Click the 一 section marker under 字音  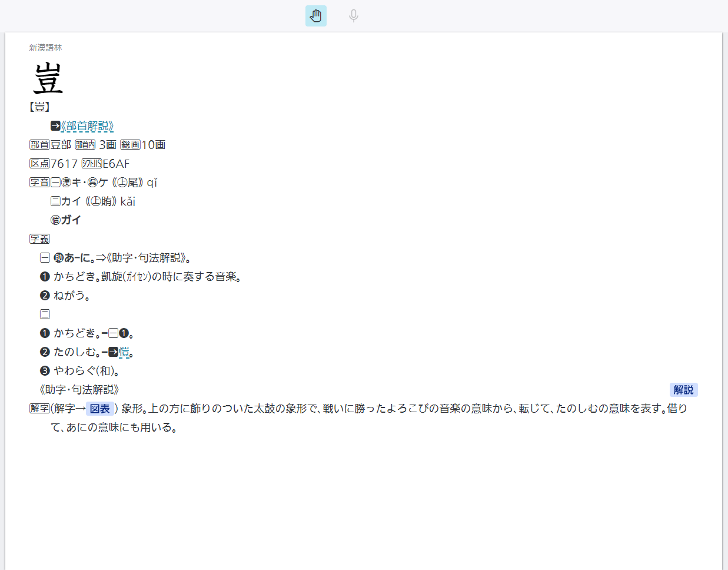pos(54,182)
